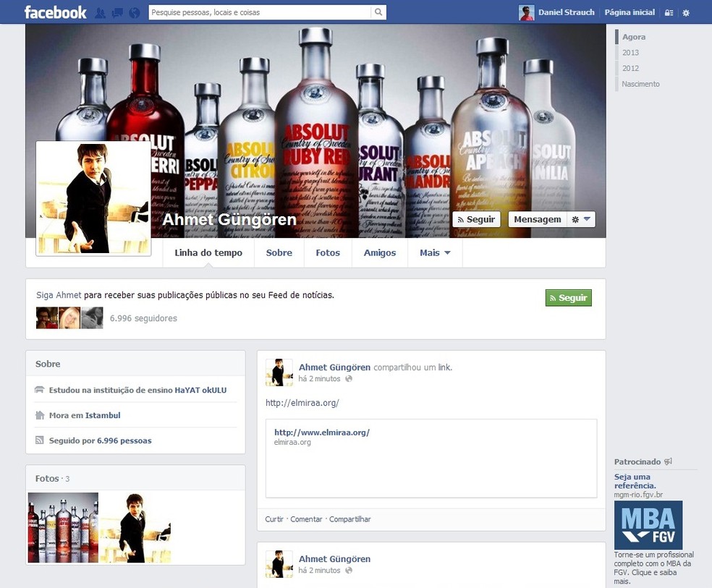Switch to the Sobre tab
The image size is (712, 588).
tap(279, 252)
